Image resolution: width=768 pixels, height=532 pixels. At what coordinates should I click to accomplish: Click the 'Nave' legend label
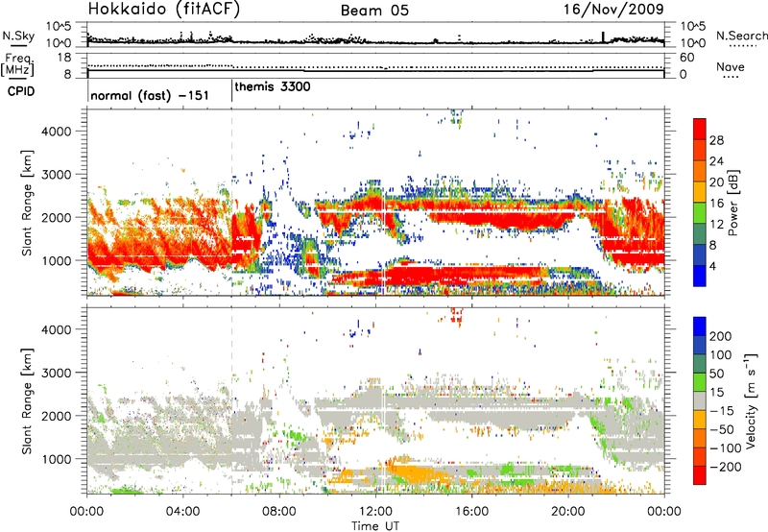click(731, 67)
